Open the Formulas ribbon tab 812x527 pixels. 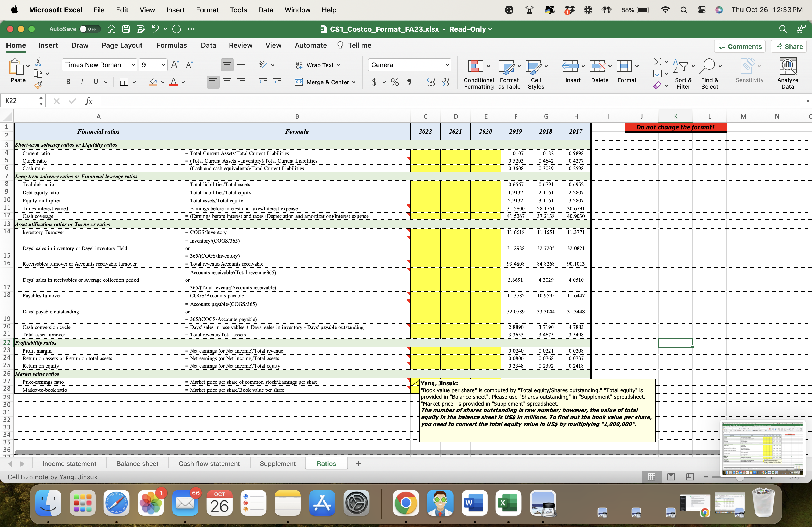tap(171, 45)
